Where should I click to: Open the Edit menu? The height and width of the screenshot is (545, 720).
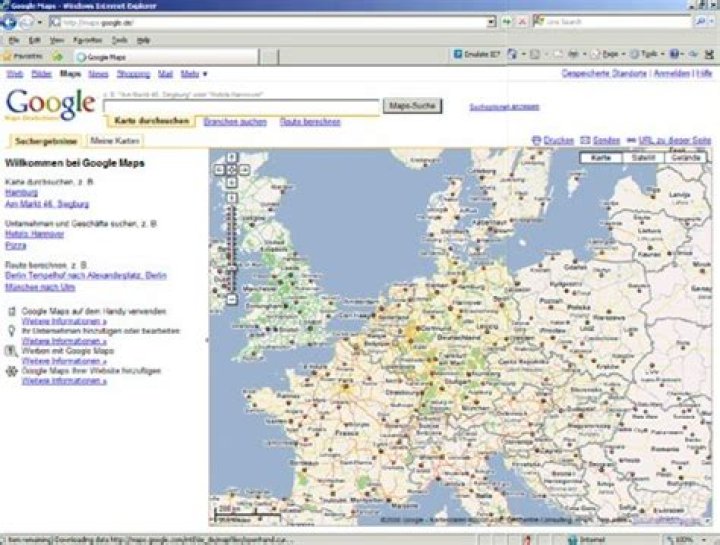(34, 40)
